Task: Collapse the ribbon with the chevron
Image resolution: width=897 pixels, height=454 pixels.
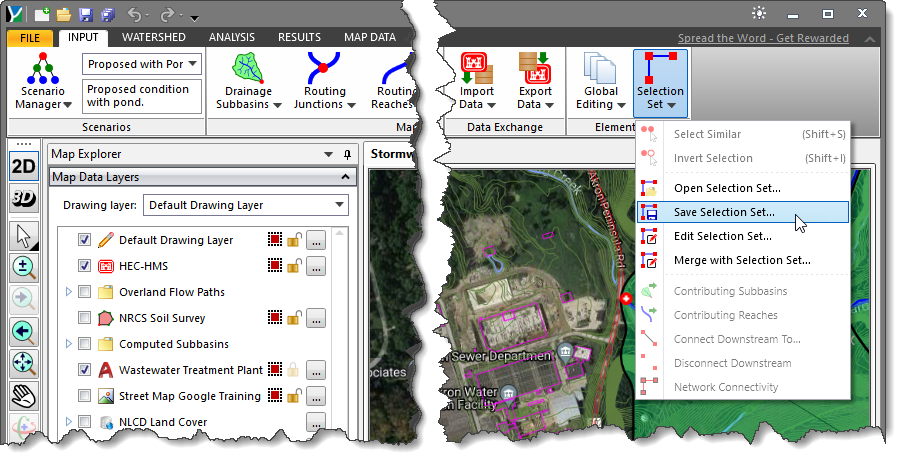Action: coord(870,39)
